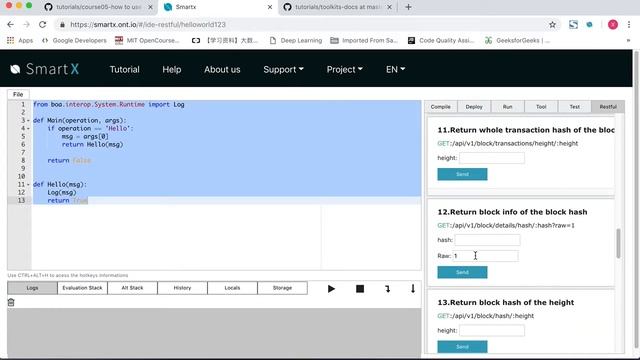Click the browser address bar URL

point(148,24)
